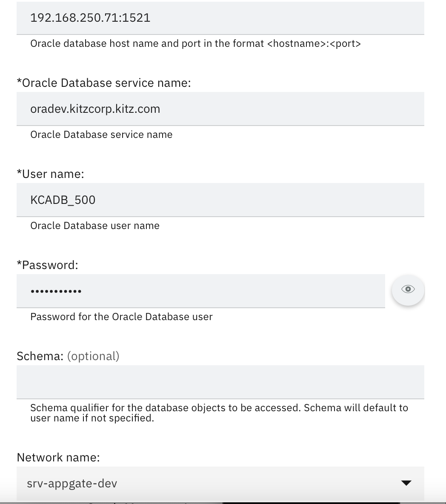Click the Oracle Database service name label

click(104, 83)
